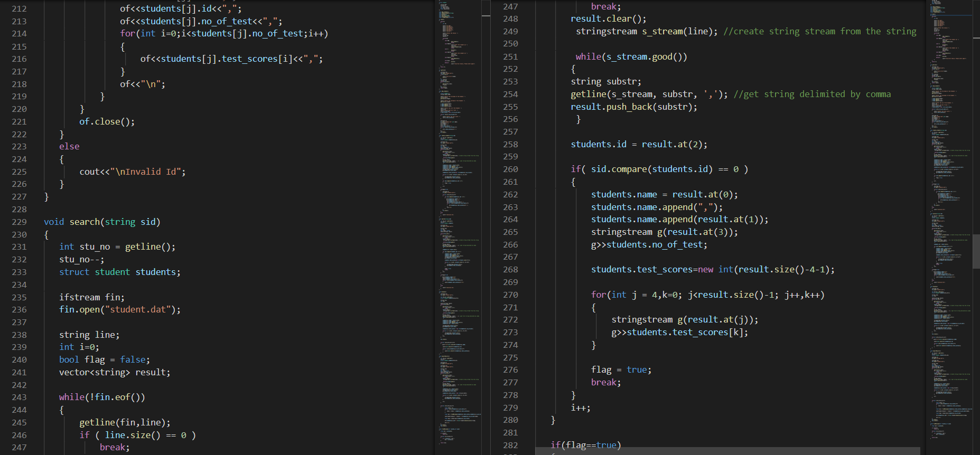Click 'students.test_scores=new int(...)' allocation line
Screen dimensions: 980x455
[x=713, y=269]
